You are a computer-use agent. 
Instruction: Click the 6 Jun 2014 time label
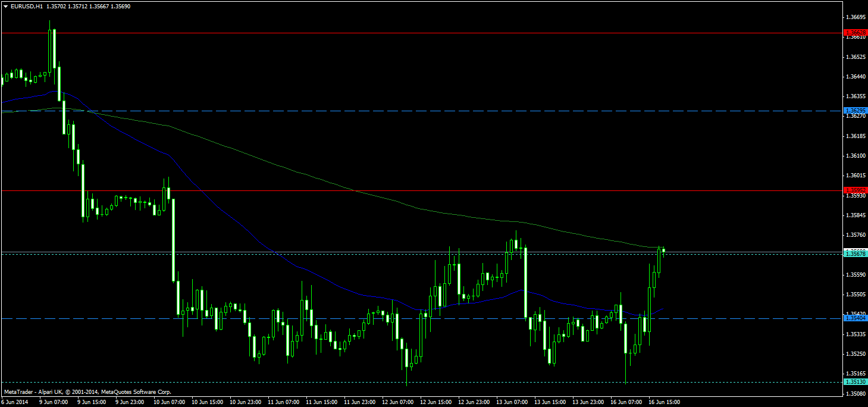click(x=14, y=402)
